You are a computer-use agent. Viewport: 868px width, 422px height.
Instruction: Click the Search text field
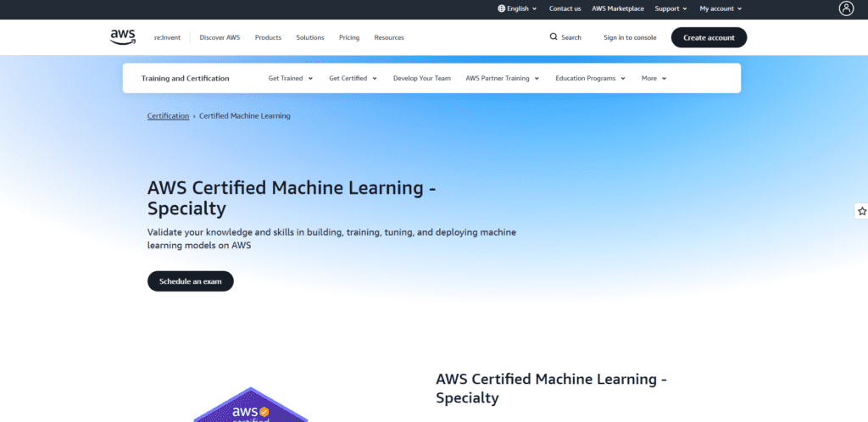click(x=571, y=37)
